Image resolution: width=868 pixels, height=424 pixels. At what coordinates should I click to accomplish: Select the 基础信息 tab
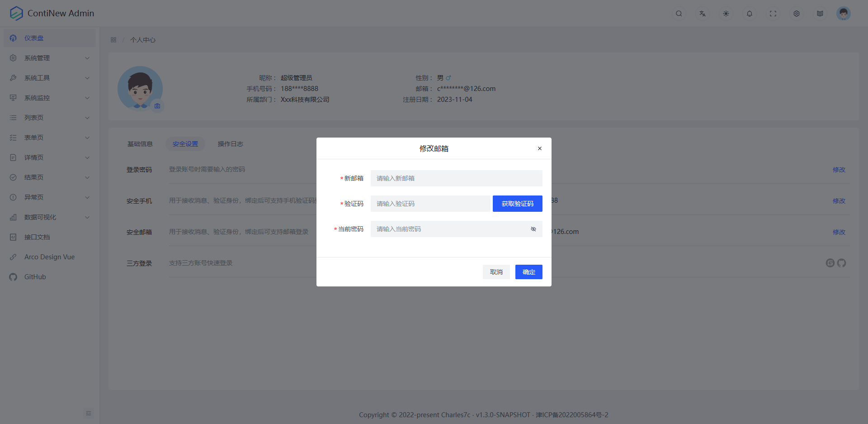pos(140,144)
